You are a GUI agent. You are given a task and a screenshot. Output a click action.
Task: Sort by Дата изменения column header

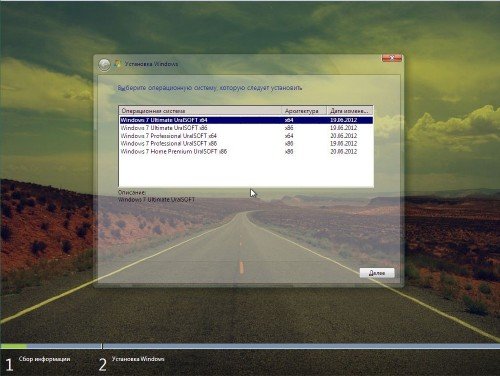click(x=349, y=111)
